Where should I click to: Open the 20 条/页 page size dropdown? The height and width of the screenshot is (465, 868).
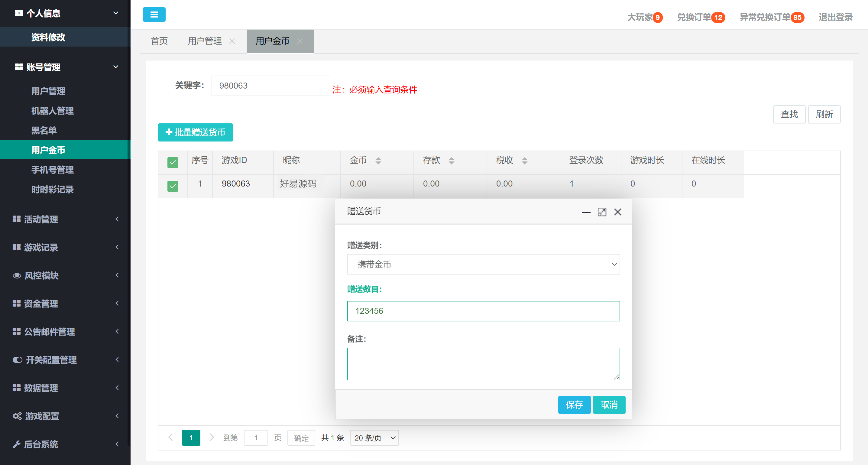pos(374,437)
